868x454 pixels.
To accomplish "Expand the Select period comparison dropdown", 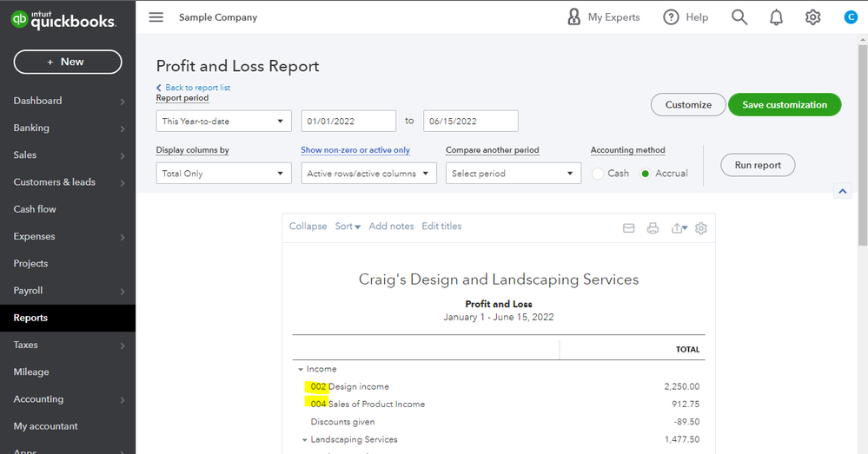I will point(513,174).
